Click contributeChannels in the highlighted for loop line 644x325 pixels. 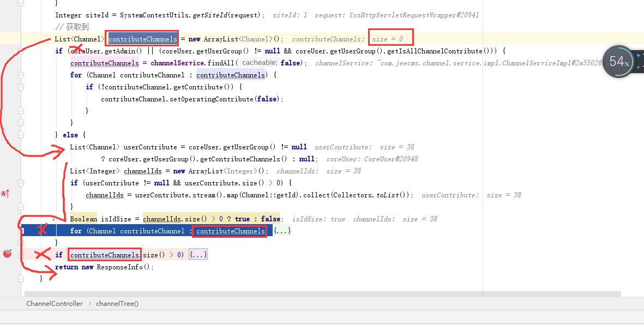pyautogui.click(x=231, y=231)
